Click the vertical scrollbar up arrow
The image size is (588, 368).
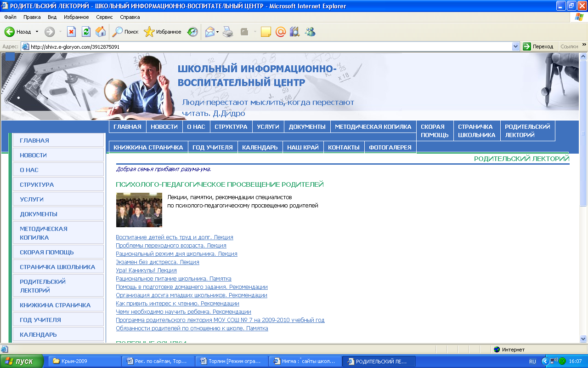point(583,57)
